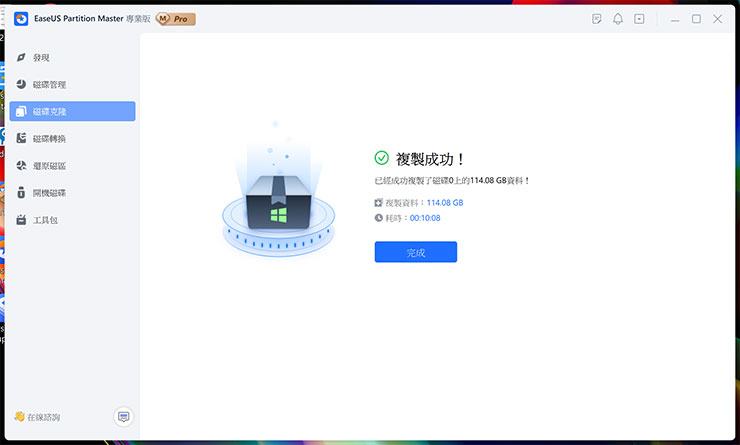Click the 114.08 GB copied data value
This screenshot has width=740, height=445.
445,202
